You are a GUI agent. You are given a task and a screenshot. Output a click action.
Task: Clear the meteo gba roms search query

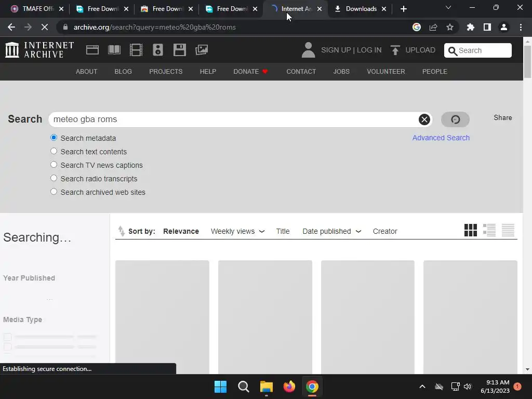point(424,119)
